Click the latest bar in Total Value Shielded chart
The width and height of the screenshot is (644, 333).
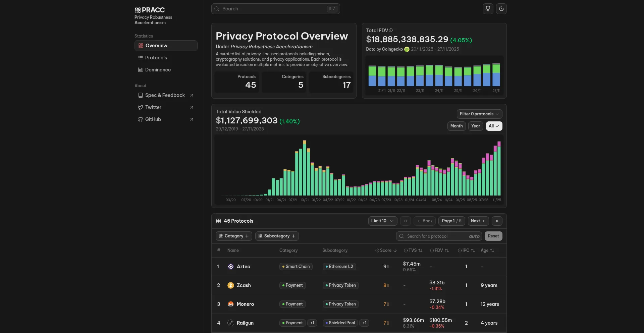coord(499,169)
